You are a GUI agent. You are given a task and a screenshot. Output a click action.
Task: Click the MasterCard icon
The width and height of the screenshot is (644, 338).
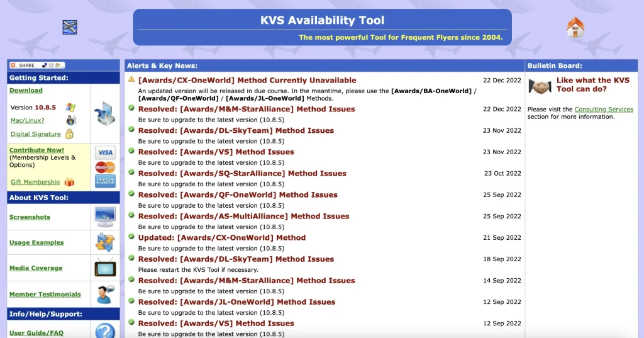tap(105, 167)
